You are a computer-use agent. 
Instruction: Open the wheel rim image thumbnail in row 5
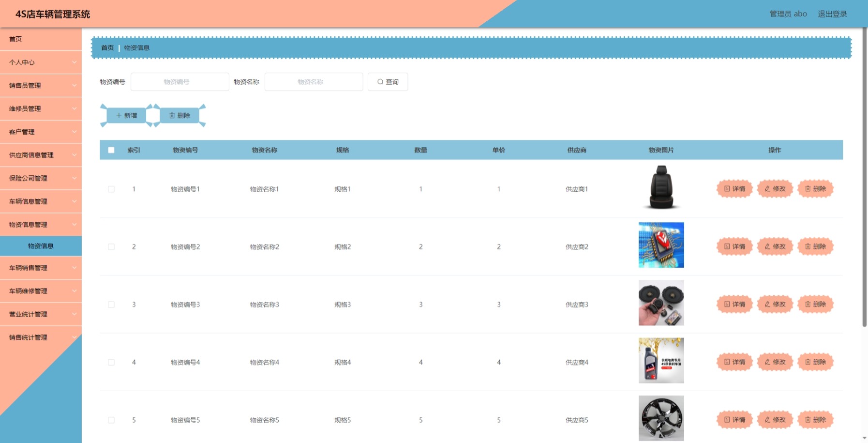point(661,418)
